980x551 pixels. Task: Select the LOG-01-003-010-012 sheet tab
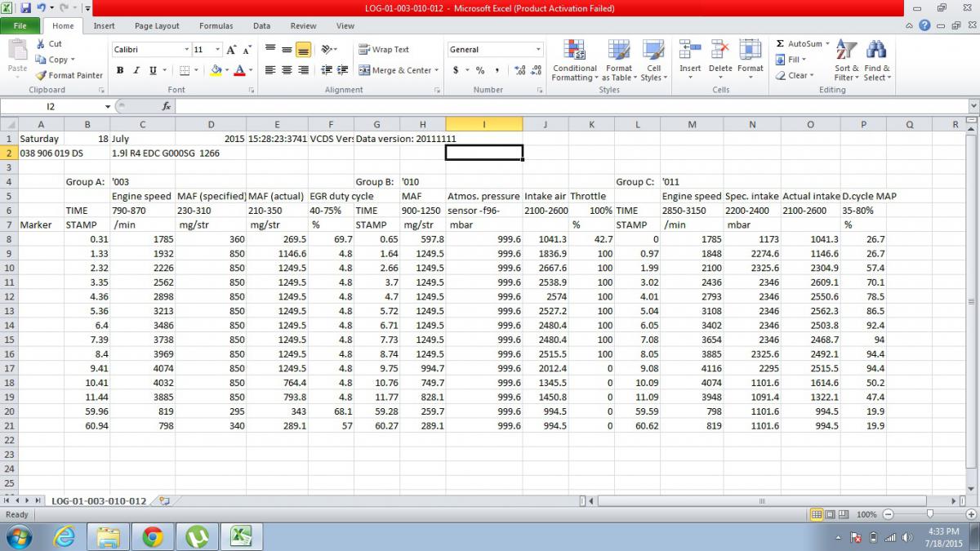tap(98, 500)
